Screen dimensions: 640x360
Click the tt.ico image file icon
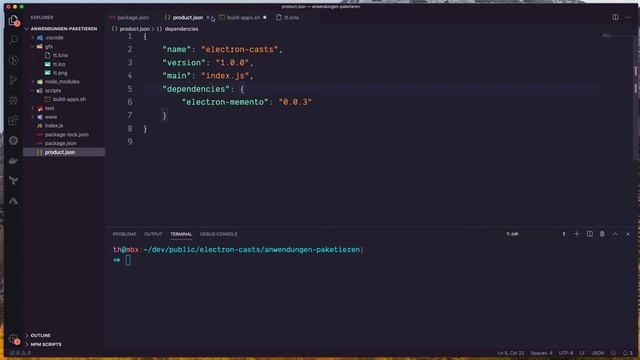pyautogui.click(x=48, y=64)
